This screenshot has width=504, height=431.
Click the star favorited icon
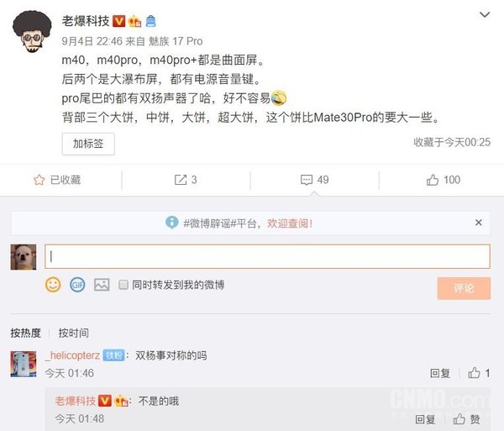click(39, 180)
